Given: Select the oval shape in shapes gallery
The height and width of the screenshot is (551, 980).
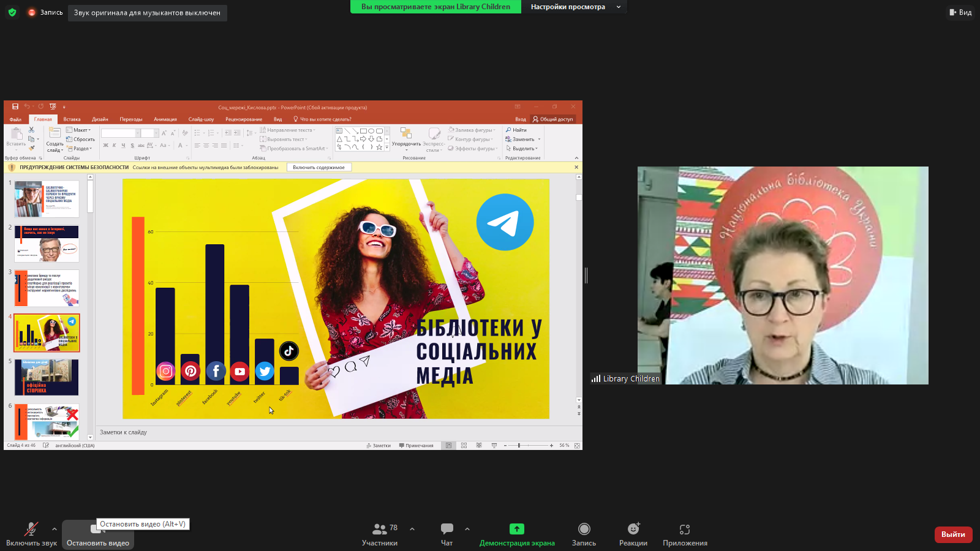Looking at the screenshot, I should [371, 130].
